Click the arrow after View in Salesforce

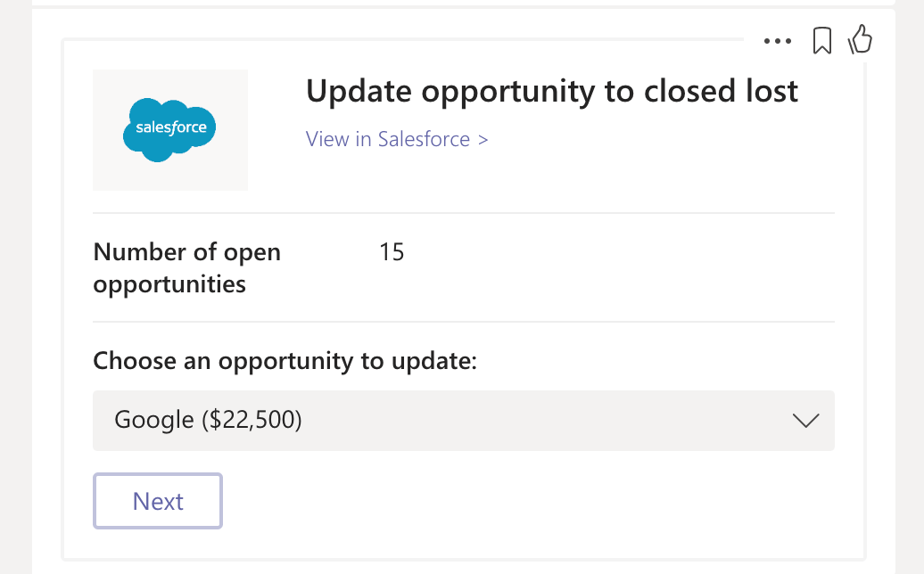(x=483, y=140)
